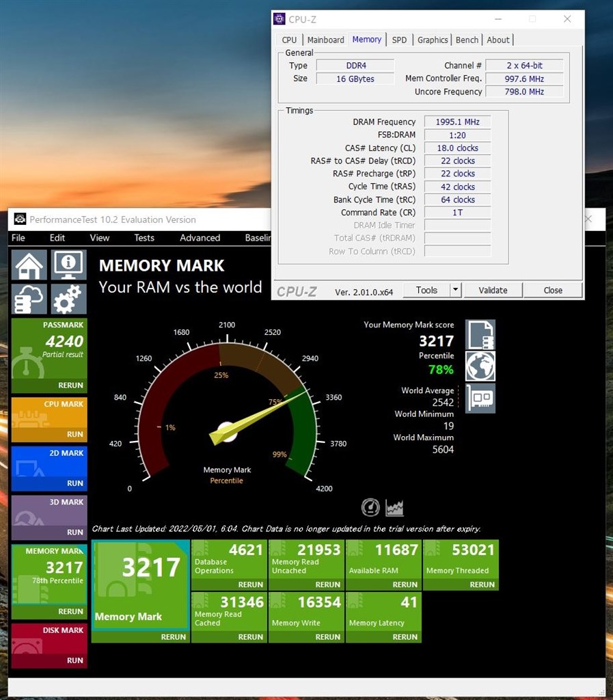Run the 3D Mark test
Image resolution: width=613 pixels, height=700 pixels.
click(75, 532)
